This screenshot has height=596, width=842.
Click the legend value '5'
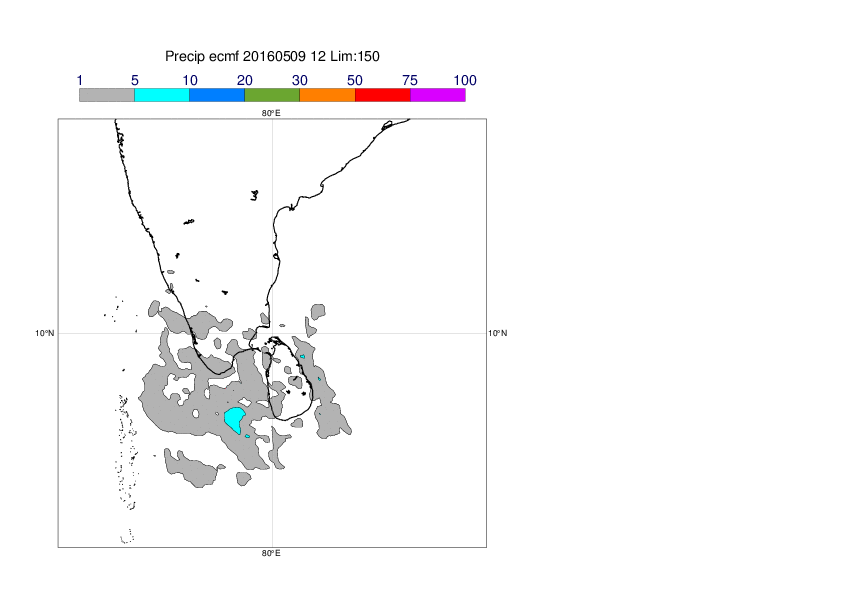point(135,81)
